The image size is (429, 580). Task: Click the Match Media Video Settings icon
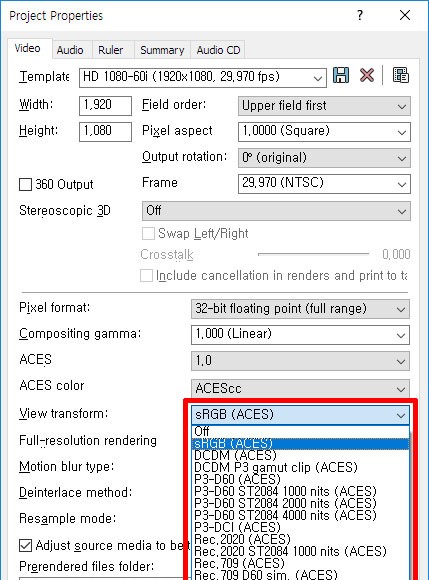point(401,75)
